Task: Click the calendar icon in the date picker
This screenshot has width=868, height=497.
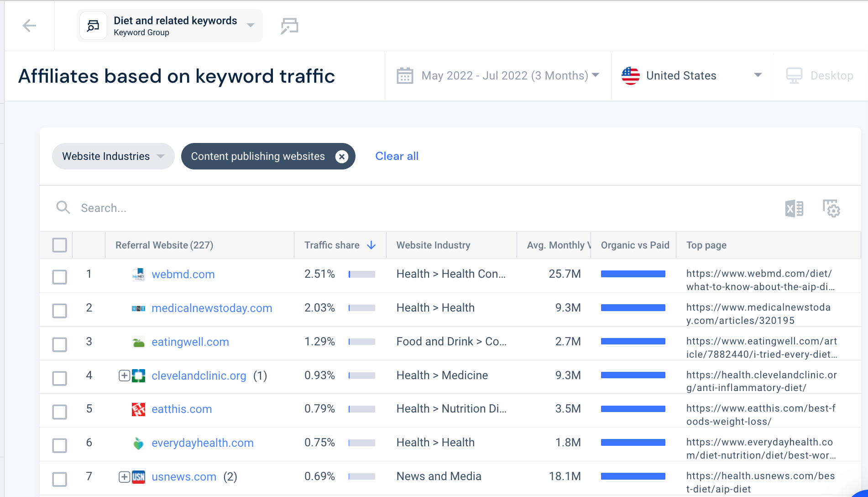Action: pos(405,75)
